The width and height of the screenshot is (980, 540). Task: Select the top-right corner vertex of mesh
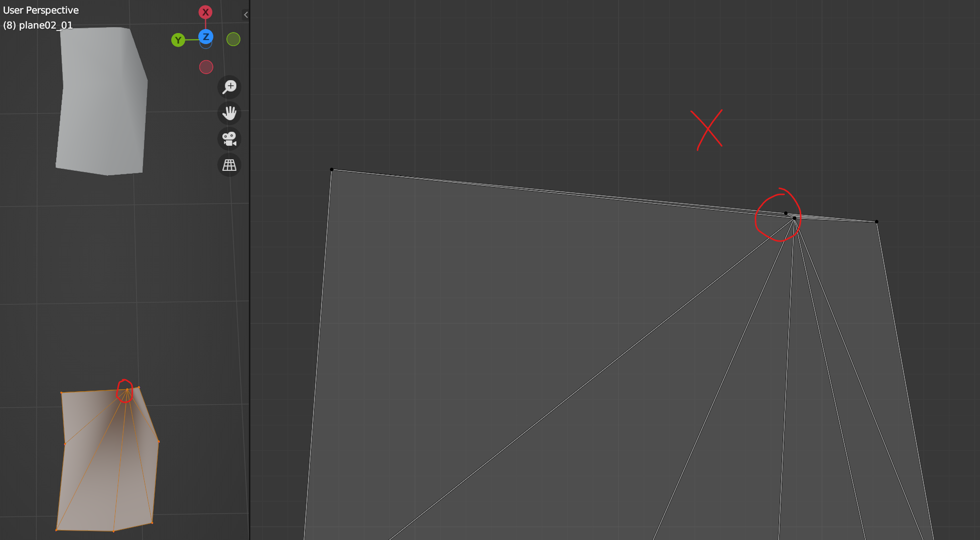pos(876,221)
